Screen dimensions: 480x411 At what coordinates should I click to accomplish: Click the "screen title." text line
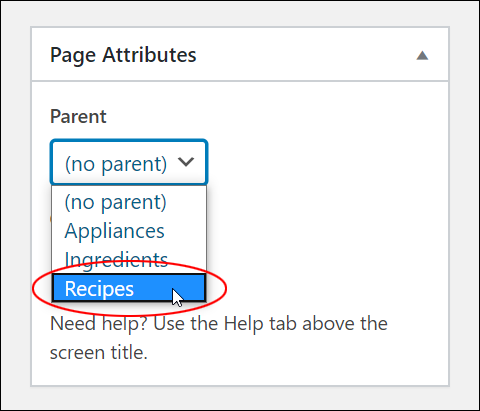[99, 353]
